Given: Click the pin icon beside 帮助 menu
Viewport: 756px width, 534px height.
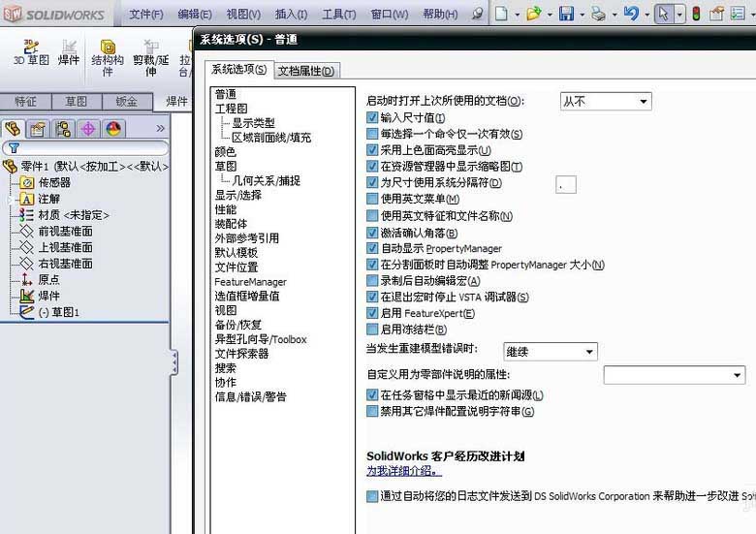Looking at the screenshot, I should coord(477,14).
